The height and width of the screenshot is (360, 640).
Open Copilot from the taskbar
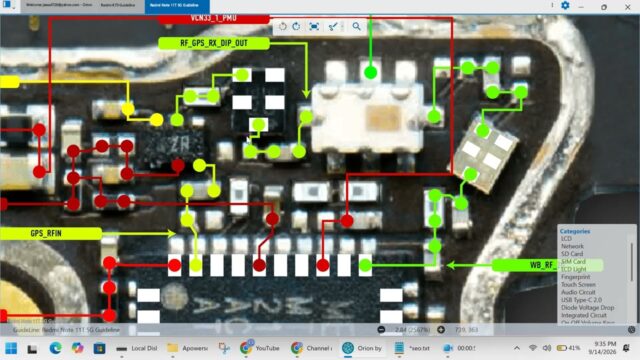tap(77, 348)
